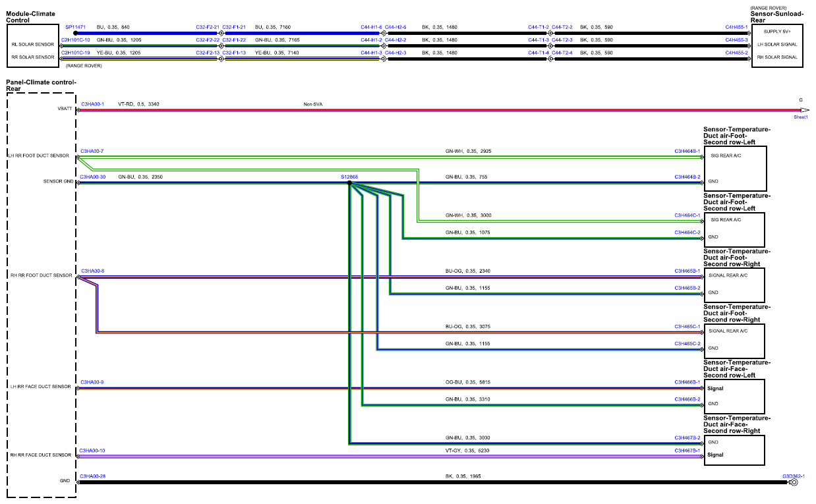Select connector pin label C3HA00-9
The width and height of the screenshot is (816, 504).
point(92,382)
